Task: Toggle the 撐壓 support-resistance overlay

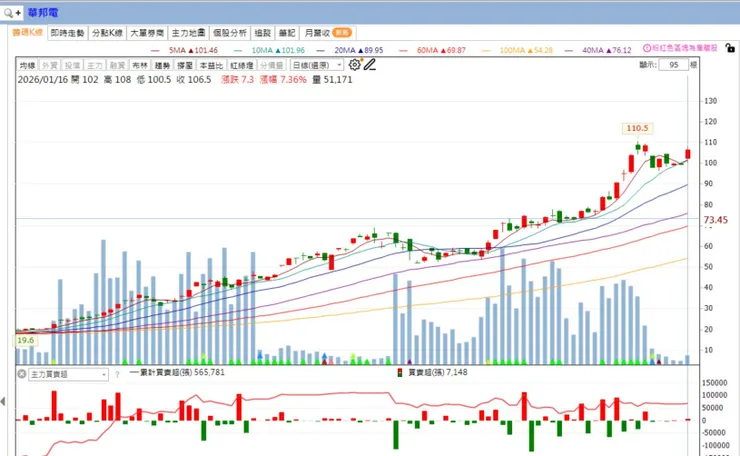Action: pyautogui.click(x=185, y=65)
